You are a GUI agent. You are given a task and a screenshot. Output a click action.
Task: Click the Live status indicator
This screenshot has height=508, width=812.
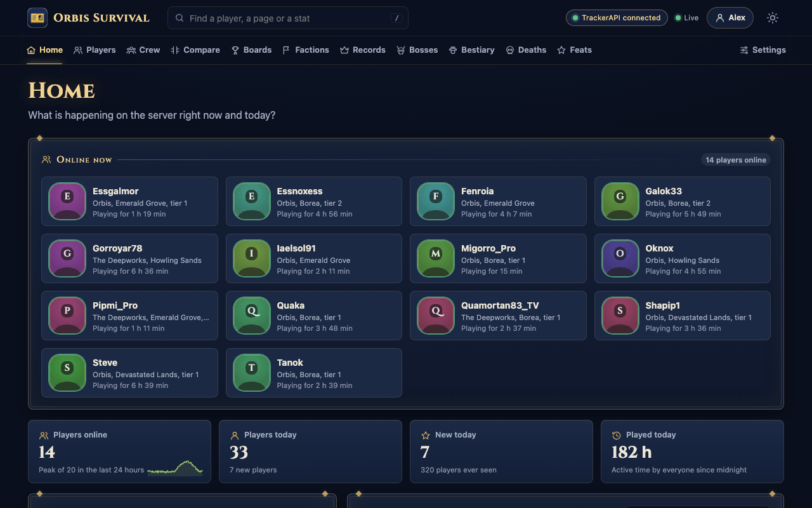pyautogui.click(x=686, y=18)
